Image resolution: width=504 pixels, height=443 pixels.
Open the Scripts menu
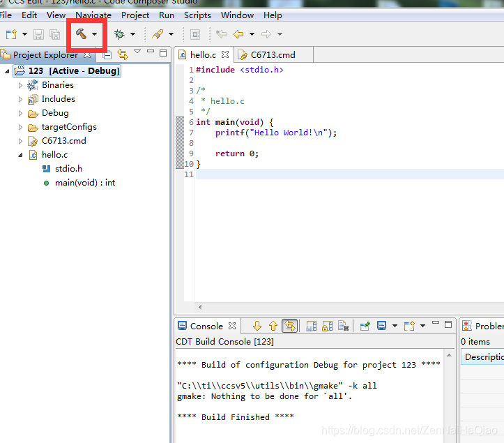pos(197,15)
